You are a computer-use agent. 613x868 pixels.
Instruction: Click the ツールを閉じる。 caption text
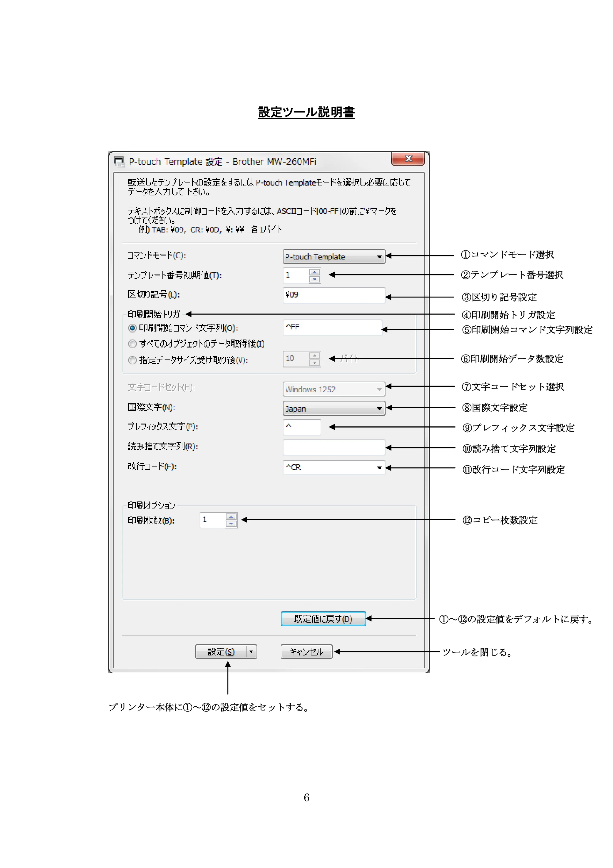pos(478,652)
